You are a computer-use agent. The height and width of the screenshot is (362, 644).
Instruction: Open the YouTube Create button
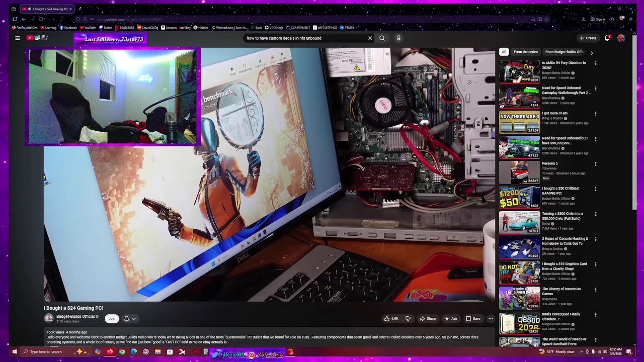(x=588, y=38)
